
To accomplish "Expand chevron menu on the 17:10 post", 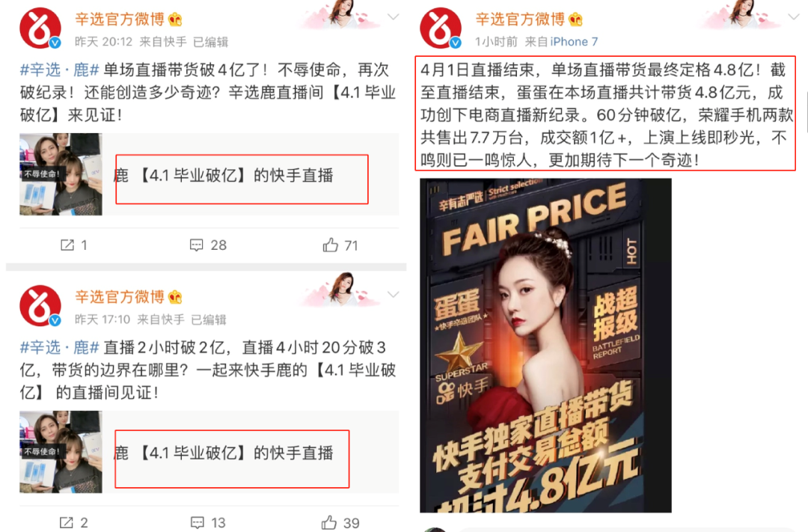I will click(x=394, y=294).
